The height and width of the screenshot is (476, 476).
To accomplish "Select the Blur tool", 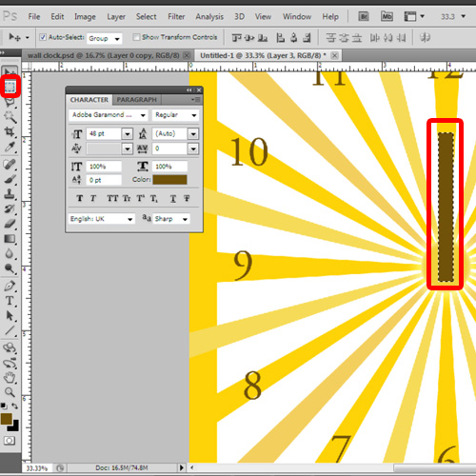I will point(10,253).
